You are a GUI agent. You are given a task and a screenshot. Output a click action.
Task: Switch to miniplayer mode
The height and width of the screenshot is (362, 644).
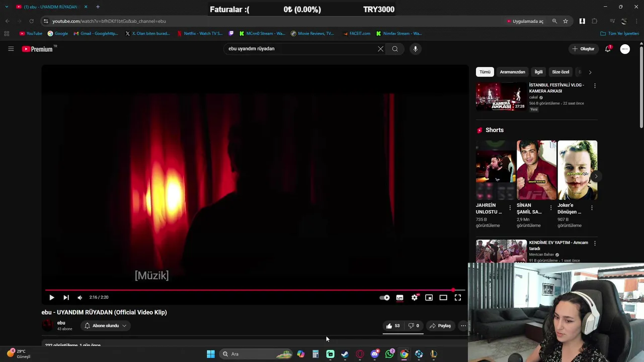tap(429, 298)
